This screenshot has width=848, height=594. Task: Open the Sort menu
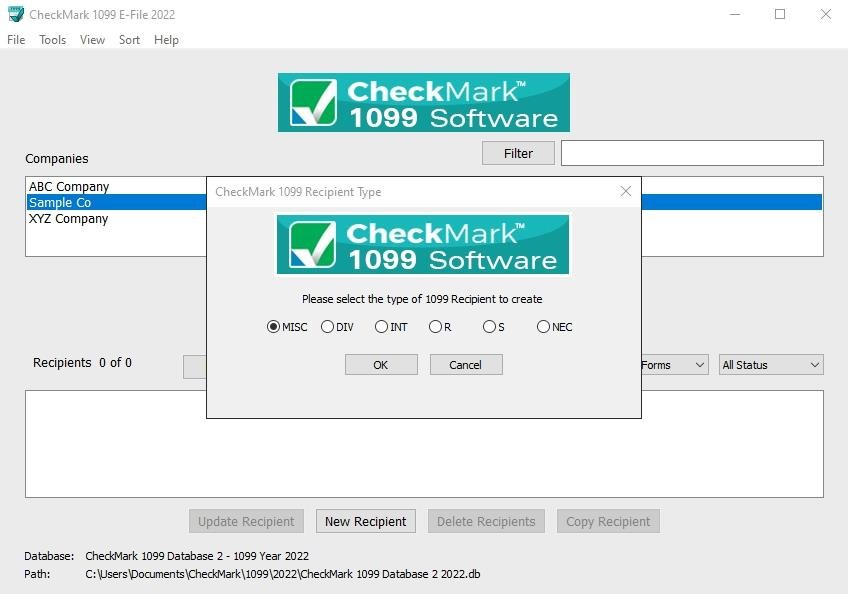(x=129, y=40)
